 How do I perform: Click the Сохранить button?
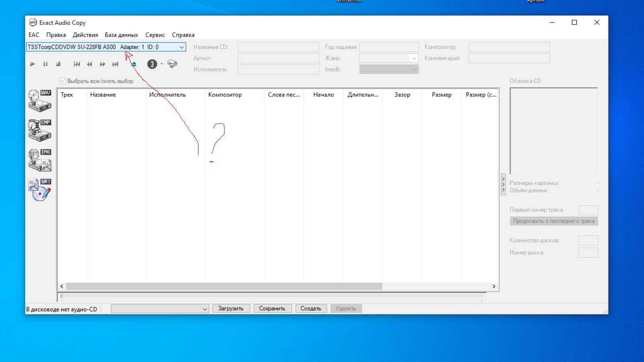272,309
